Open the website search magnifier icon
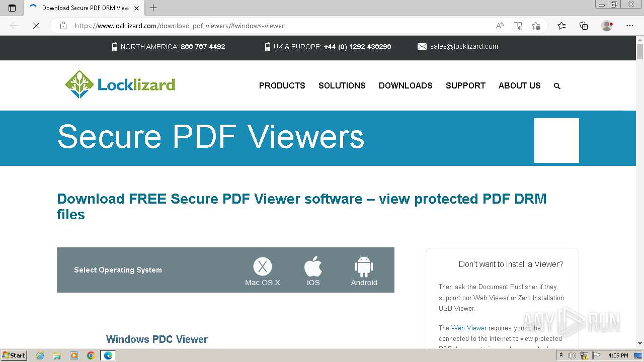Image resolution: width=644 pixels, height=362 pixels. (x=557, y=86)
